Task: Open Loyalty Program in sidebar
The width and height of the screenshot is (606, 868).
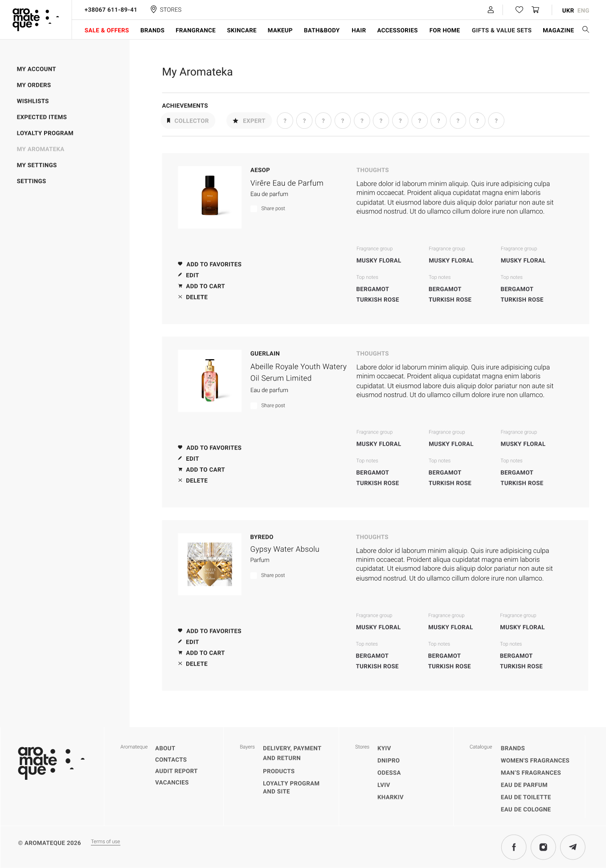Action: [x=45, y=133]
